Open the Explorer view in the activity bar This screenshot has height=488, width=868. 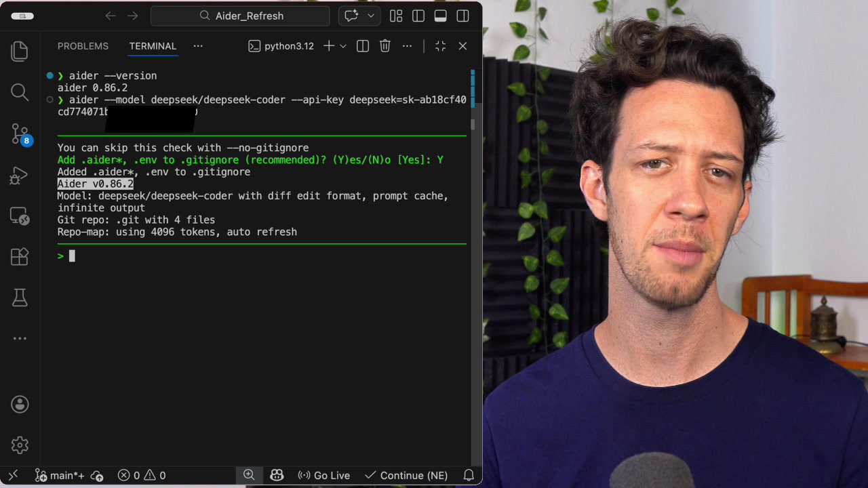click(x=20, y=51)
